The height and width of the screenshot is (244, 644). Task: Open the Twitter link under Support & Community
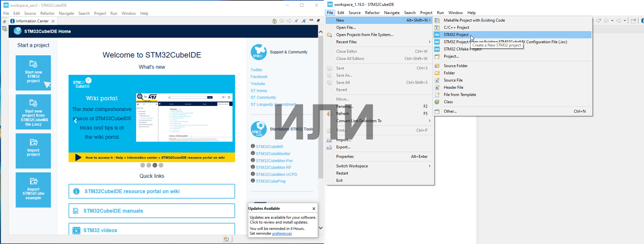click(257, 70)
